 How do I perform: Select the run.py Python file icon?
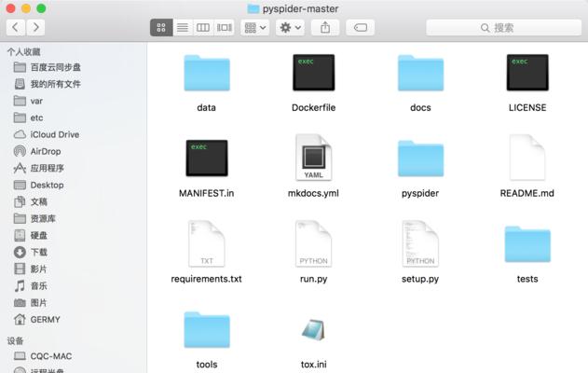[313, 243]
